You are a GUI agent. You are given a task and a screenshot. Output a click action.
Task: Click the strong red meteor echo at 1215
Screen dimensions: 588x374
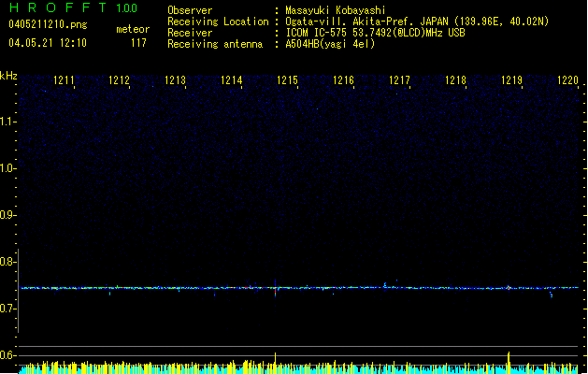click(x=275, y=289)
